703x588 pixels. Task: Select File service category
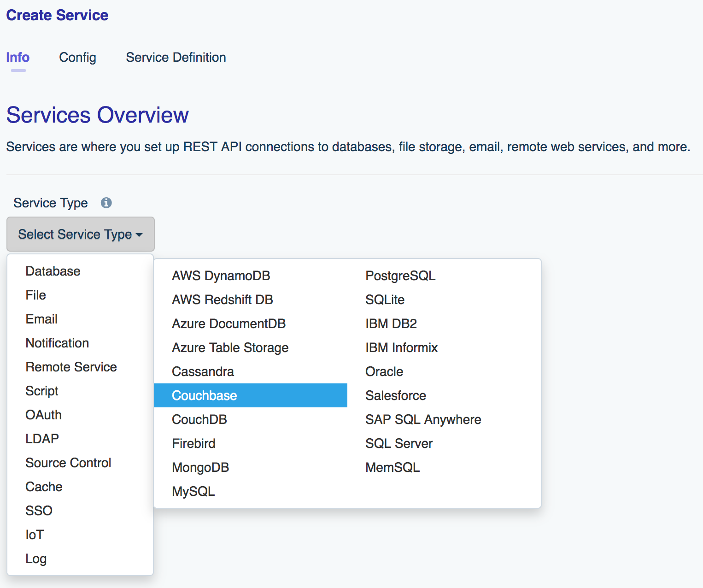coord(80,295)
